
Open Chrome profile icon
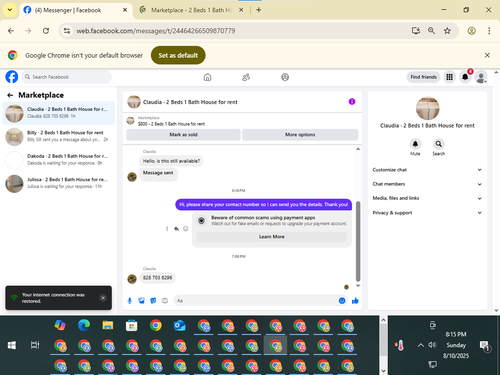pyautogui.click(x=471, y=31)
